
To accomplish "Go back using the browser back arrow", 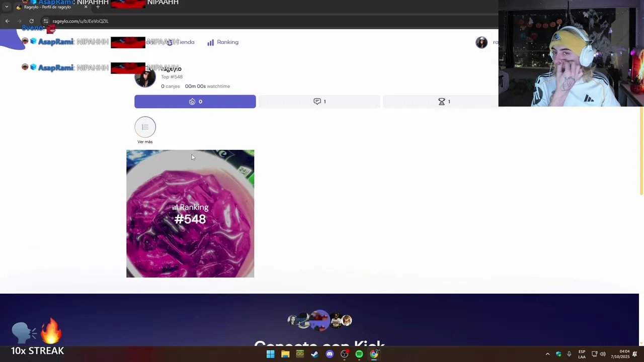I will pos(7,21).
